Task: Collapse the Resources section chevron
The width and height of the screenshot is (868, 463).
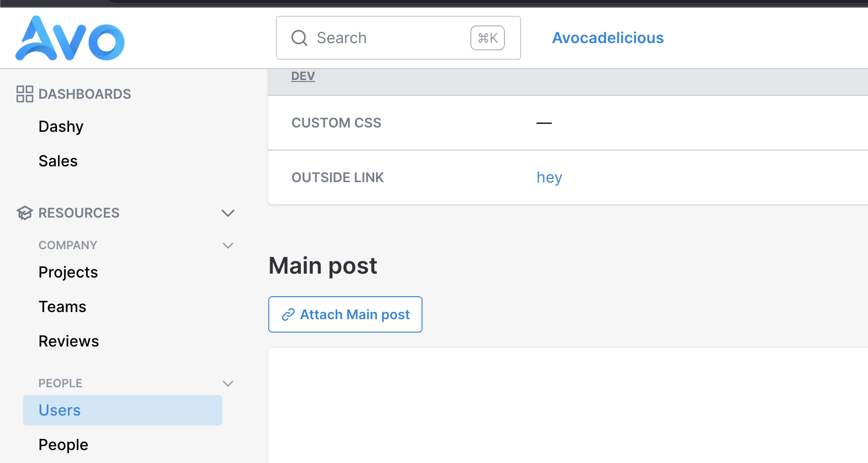Action: tap(228, 213)
